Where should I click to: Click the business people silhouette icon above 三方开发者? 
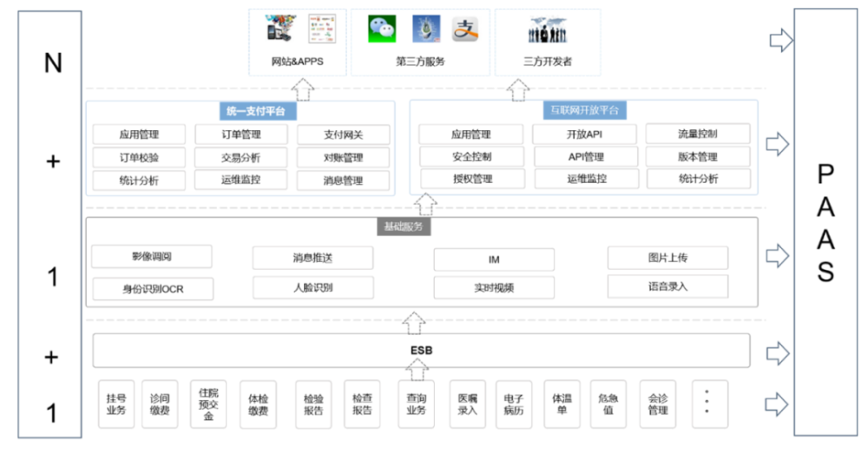coord(548,30)
